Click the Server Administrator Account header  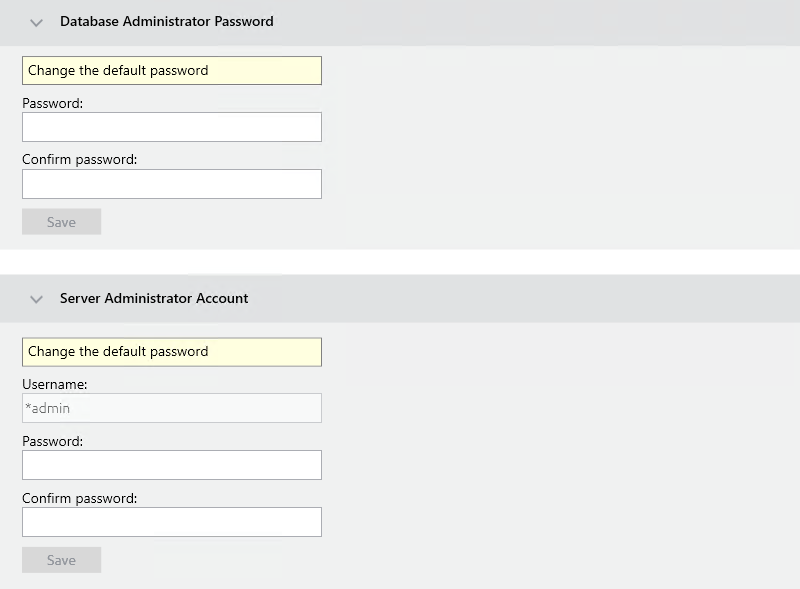(x=152, y=298)
